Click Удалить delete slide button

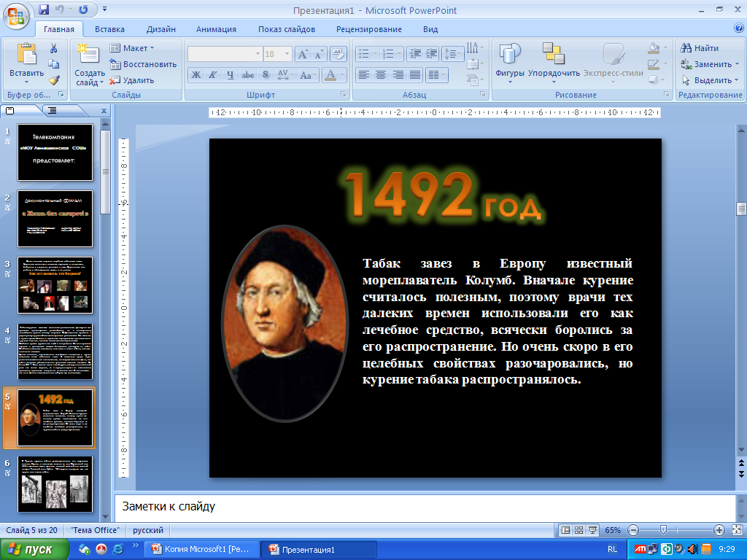coord(132,80)
